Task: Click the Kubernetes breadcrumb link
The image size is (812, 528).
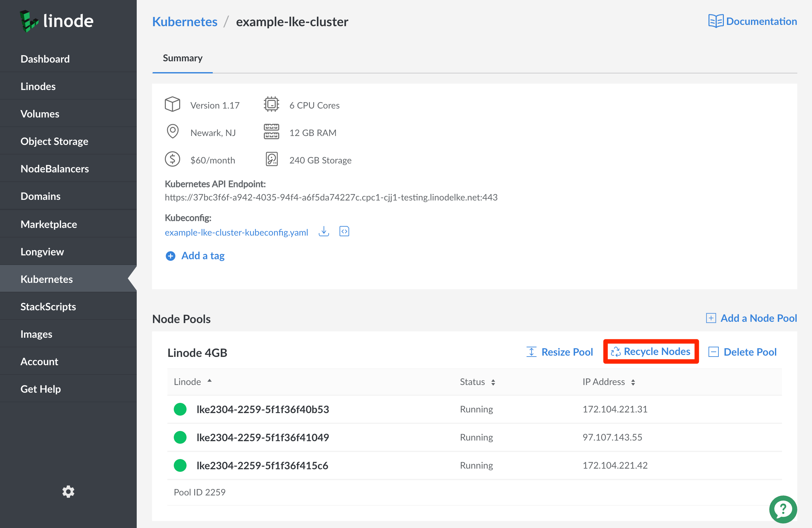Action: (x=185, y=21)
